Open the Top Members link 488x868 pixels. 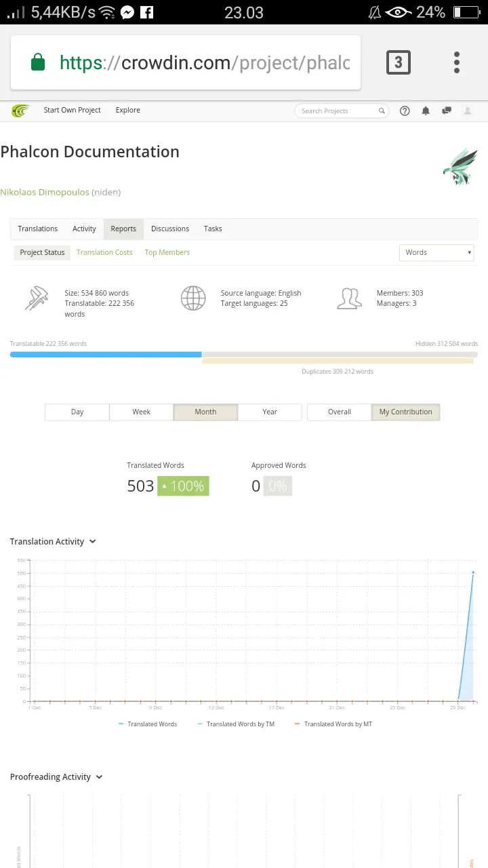pos(167,252)
